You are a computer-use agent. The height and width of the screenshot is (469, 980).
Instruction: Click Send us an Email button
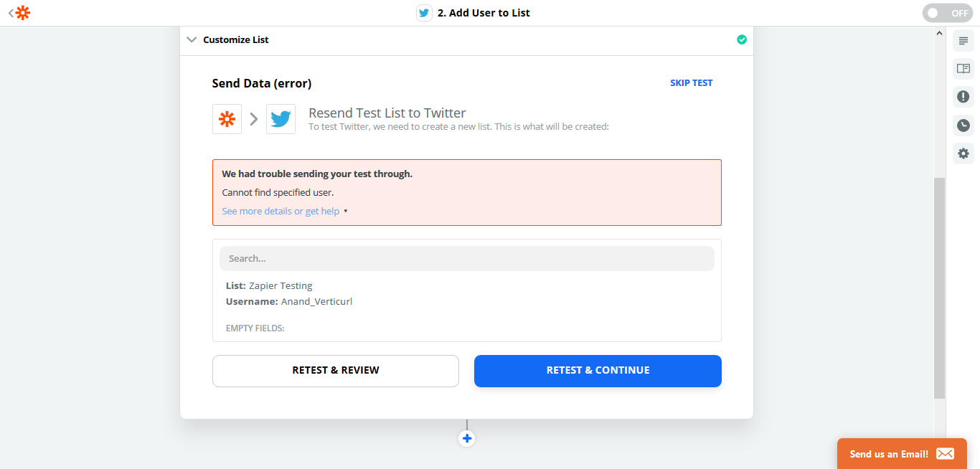[x=902, y=454]
